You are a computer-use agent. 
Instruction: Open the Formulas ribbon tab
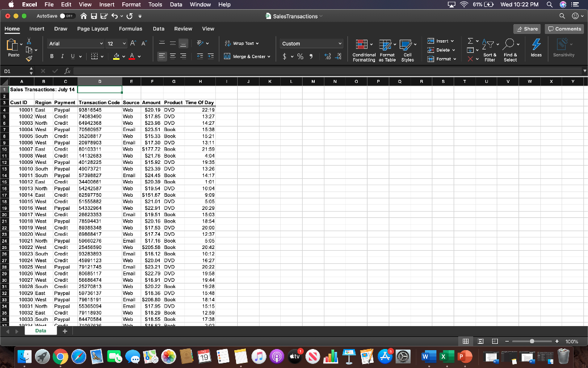pos(130,29)
